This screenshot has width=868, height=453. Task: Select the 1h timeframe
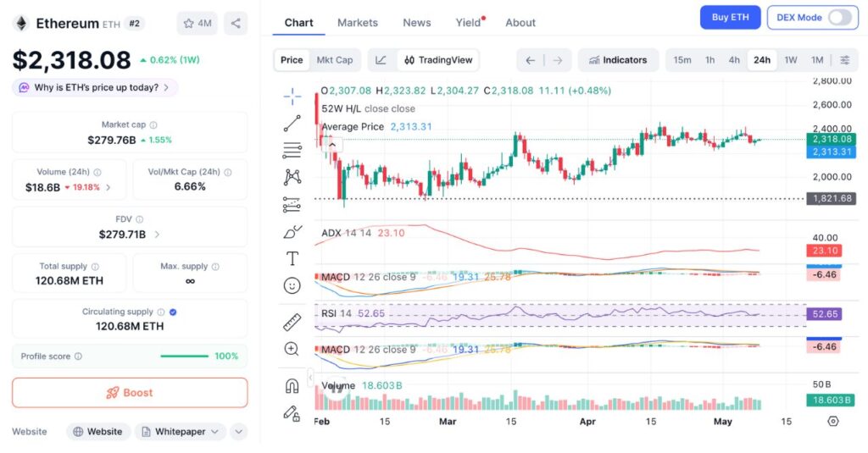(709, 60)
